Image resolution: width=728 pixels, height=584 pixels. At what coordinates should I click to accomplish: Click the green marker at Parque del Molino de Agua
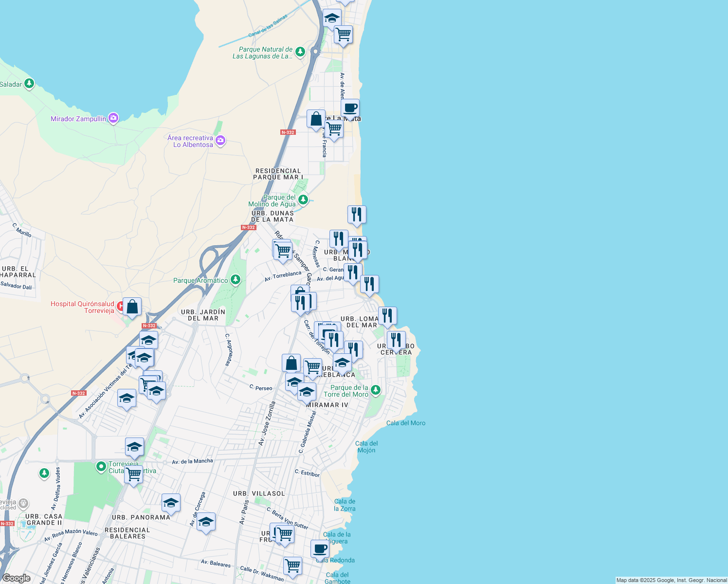(x=304, y=200)
